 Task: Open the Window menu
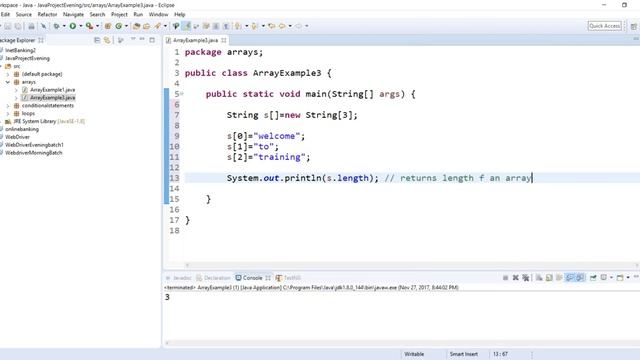click(158, 14)
